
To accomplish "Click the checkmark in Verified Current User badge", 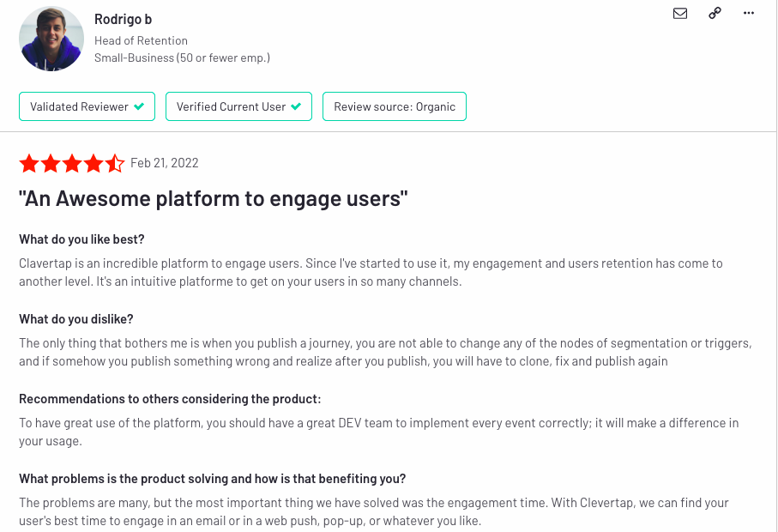I will click(296, 106).
